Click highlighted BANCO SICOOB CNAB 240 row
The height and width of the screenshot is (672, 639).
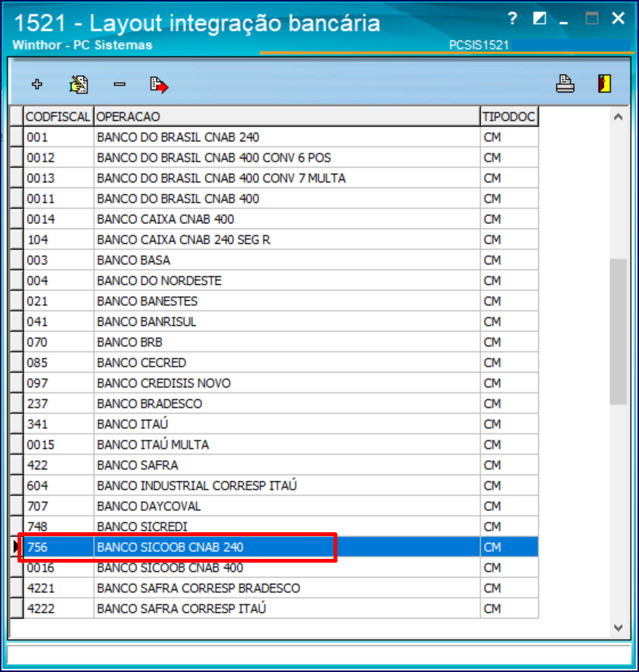click(x=281, y=547)
